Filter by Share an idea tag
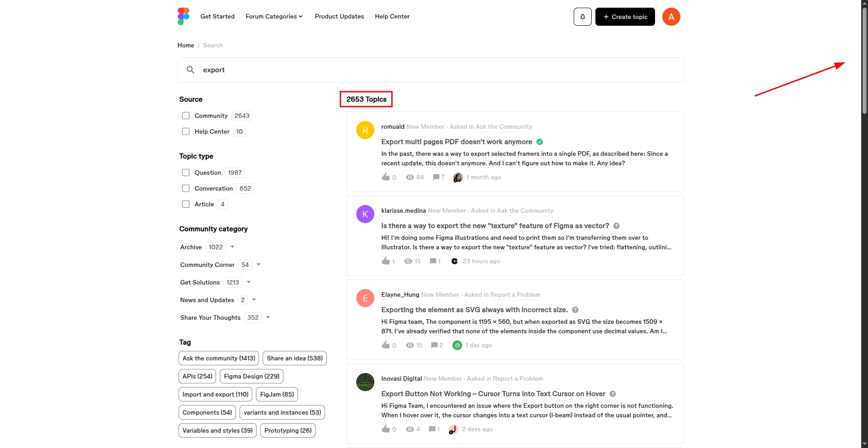 pos(295,358)
